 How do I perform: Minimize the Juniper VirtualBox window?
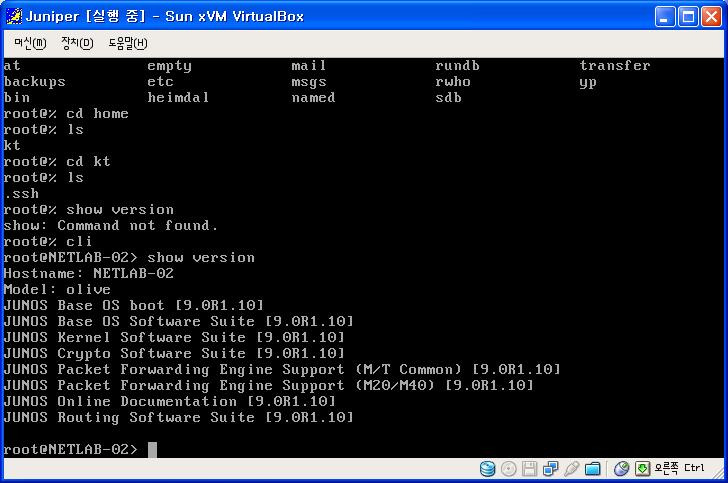665,17
